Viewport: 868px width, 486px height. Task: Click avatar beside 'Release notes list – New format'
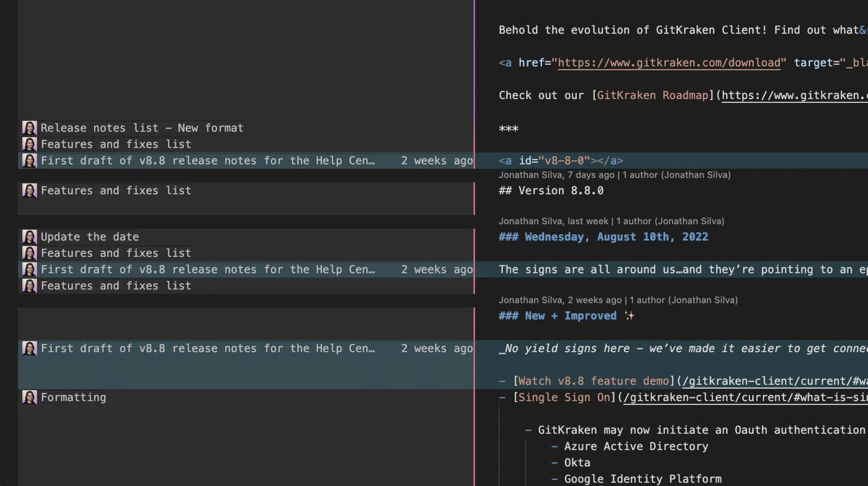29,128
